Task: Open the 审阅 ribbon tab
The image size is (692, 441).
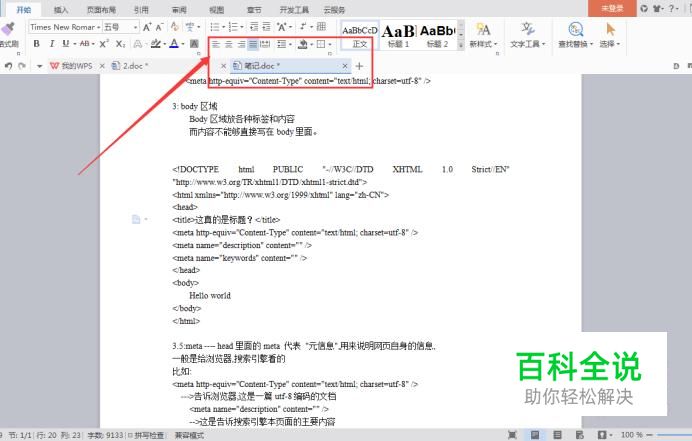Action: click(x=179, y=10)
